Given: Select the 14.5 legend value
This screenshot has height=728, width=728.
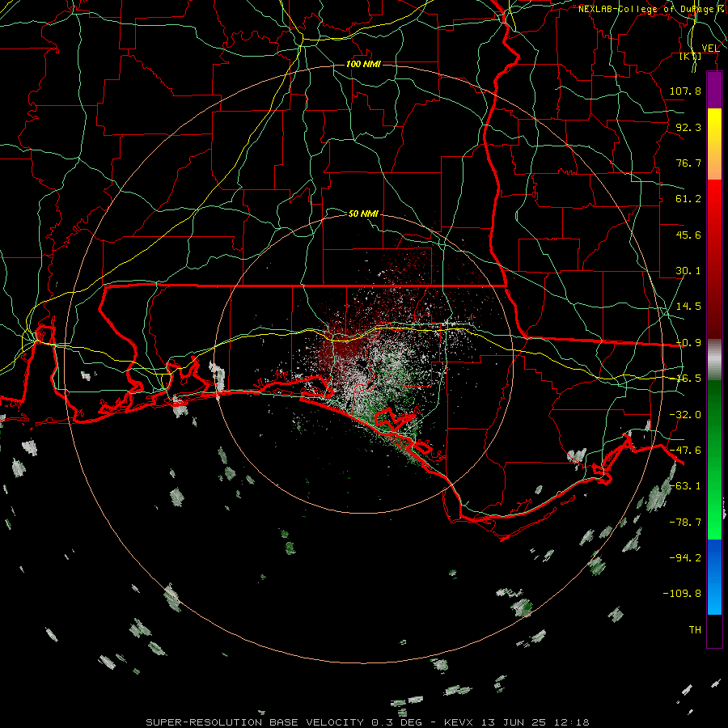Looking at the screenshot, I should pyautogui.click(x=688, y=307).
